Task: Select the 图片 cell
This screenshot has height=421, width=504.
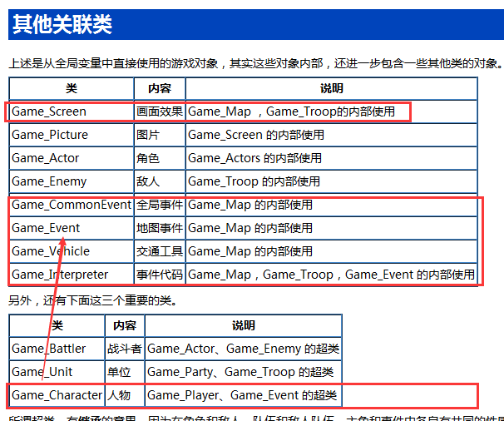Action: coord(160,135)
